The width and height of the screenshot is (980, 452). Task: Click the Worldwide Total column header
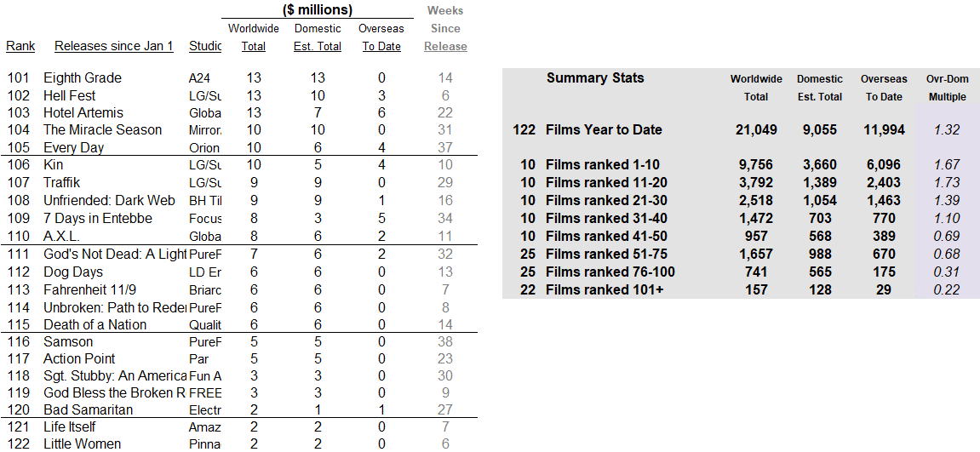pyautogui.click(x=254, y=37)
